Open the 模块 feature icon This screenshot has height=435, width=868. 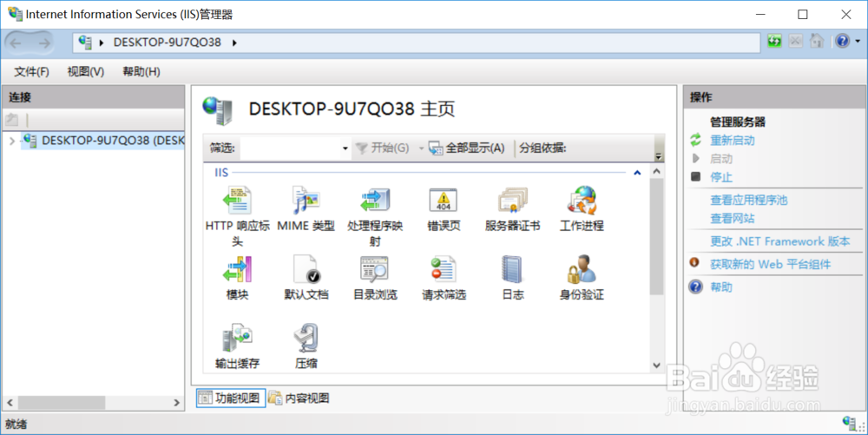[237, 269]
